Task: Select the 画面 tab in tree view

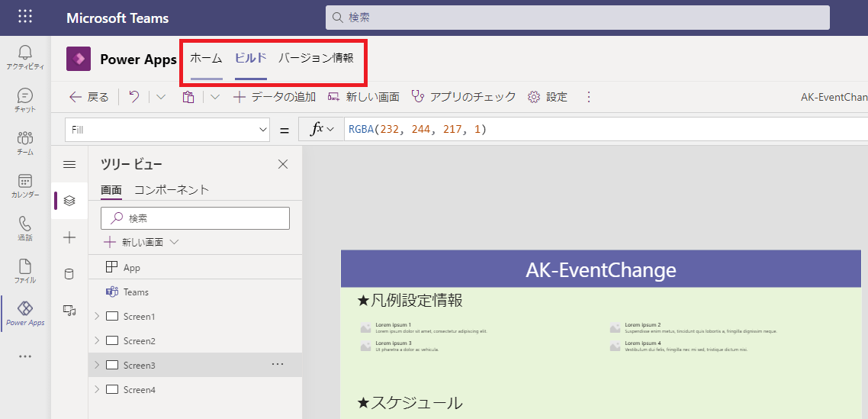Action: click(x=111, y=190)
